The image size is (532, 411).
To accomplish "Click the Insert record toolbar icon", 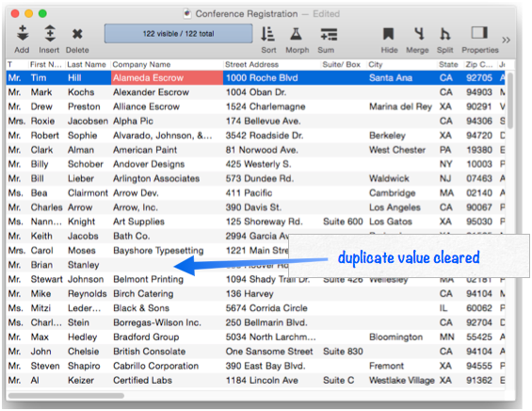I will click(50, 34).
